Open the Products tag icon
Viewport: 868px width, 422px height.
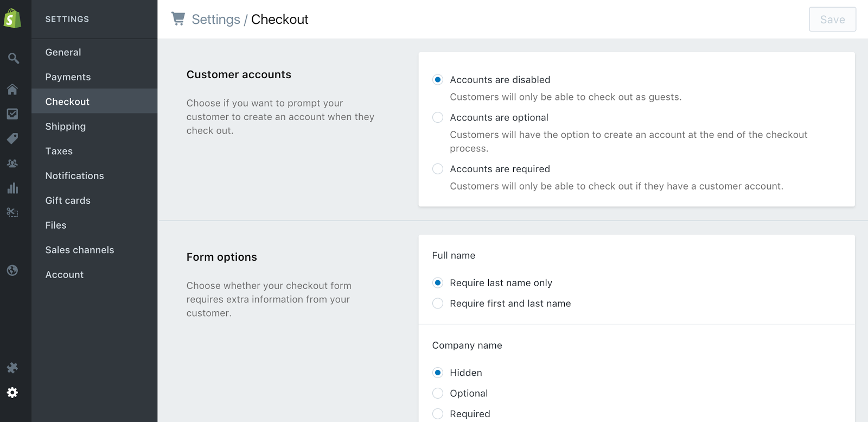[12, 138]
